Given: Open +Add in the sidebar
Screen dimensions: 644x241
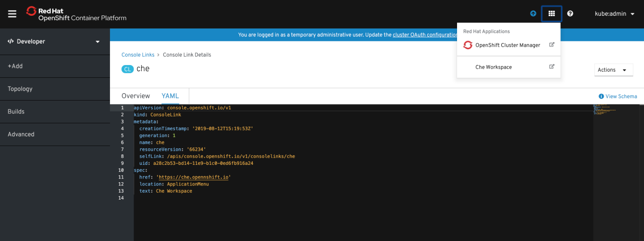Looking at the screenshot, I should point(15,66).
